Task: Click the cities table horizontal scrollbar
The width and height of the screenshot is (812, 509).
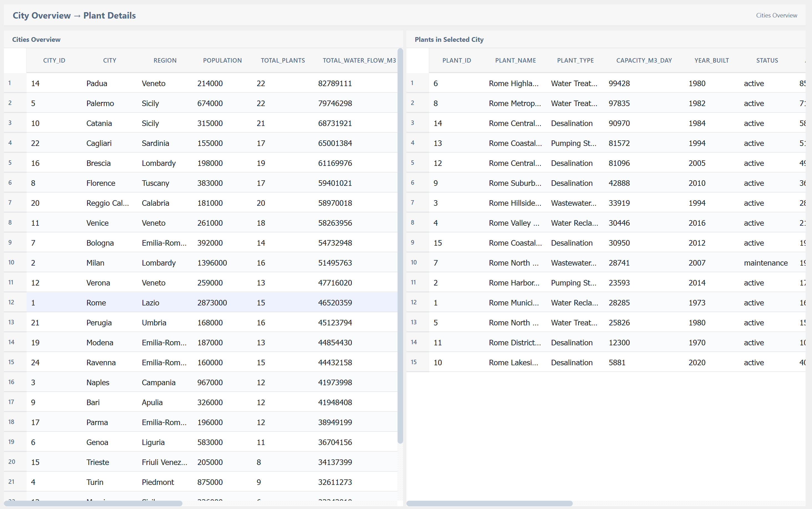Action: tap(93, 503)
